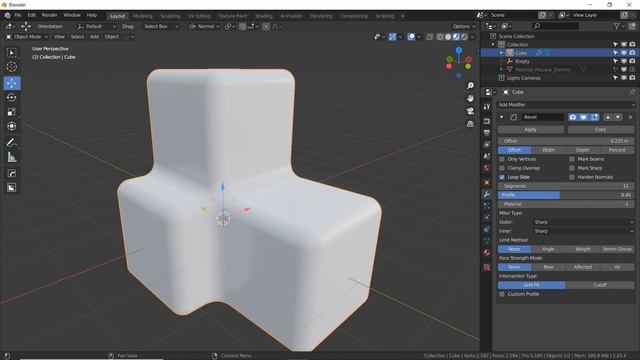
Task: Enable the Only Vertices checkbox
Action: [x=502, y=159]
